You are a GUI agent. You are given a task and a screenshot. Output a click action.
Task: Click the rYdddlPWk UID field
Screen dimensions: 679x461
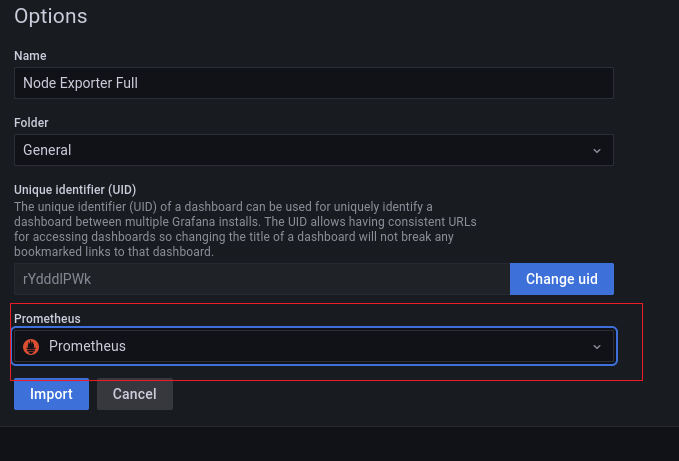pos(262,279)
